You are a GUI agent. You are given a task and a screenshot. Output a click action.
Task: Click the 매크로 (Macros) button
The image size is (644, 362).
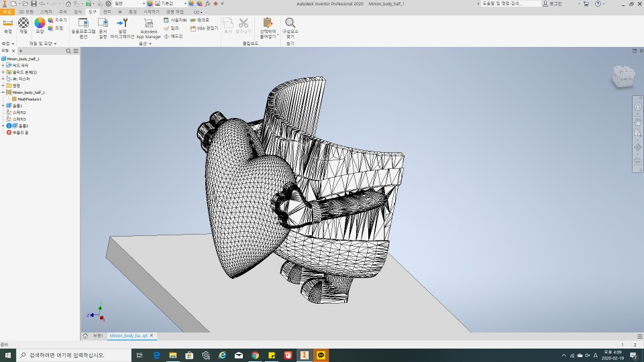point(200,19)
